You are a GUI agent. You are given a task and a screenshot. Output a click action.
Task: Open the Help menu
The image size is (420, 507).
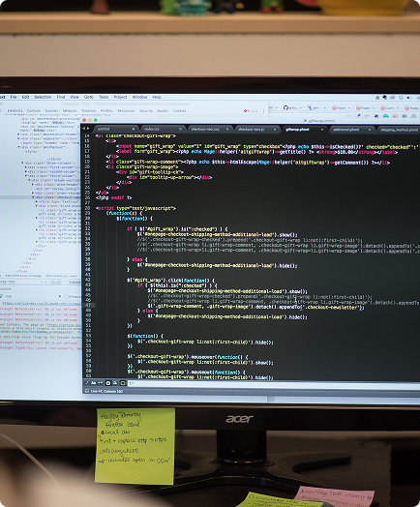click(157, 97)
